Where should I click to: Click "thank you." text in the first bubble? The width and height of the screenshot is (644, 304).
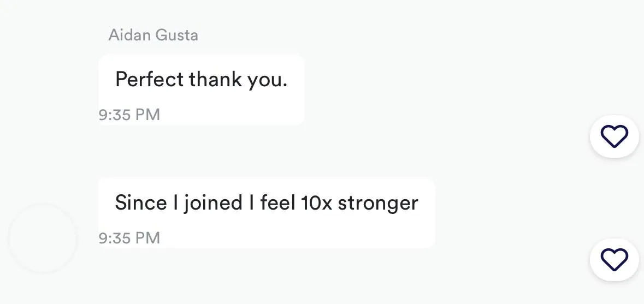(x=238, y=80)
